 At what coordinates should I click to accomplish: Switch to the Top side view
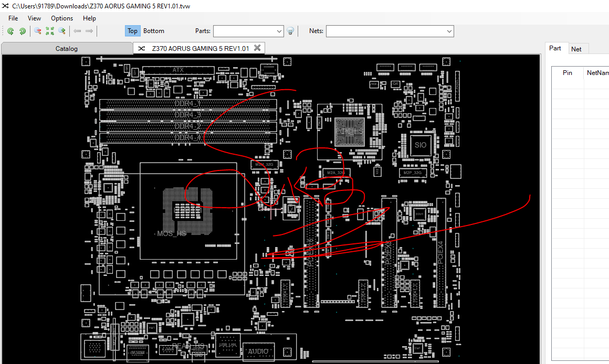(x=132, y=31)
